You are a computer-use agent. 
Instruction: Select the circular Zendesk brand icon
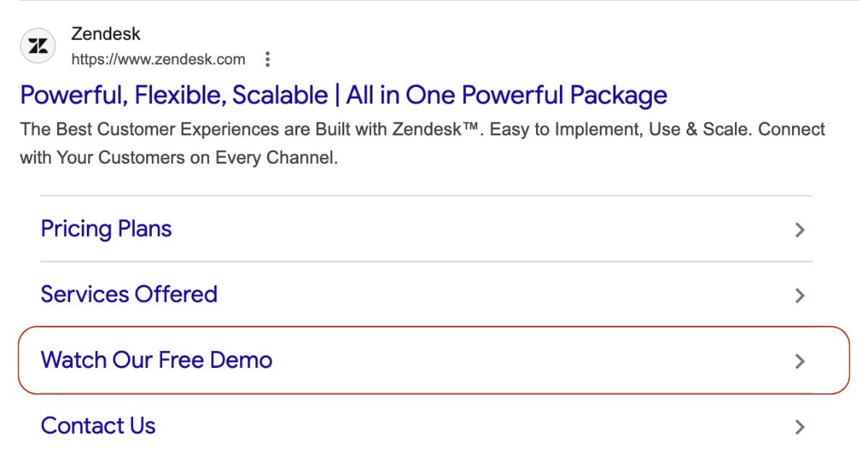[38, 45]
